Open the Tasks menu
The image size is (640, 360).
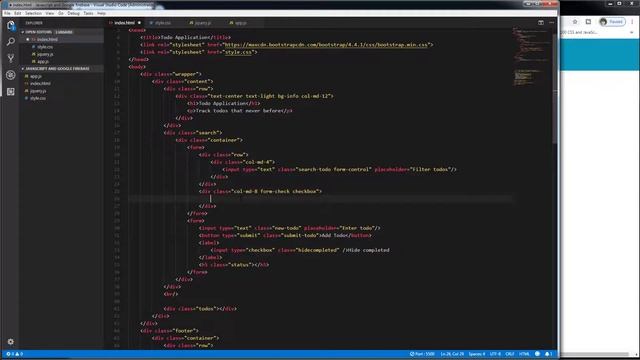pos(88,13)
